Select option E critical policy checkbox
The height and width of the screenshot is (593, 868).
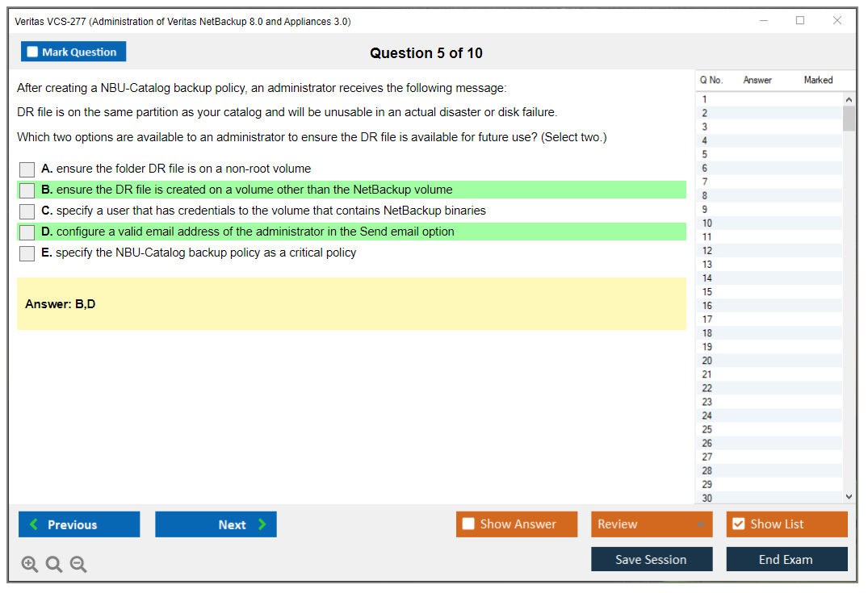[27, 253]
